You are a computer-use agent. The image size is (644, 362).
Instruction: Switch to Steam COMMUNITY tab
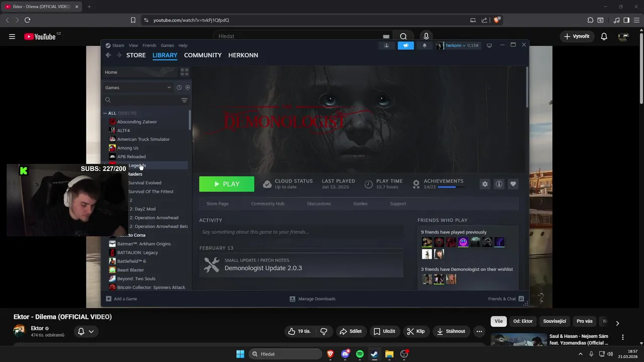pos(203,55)
